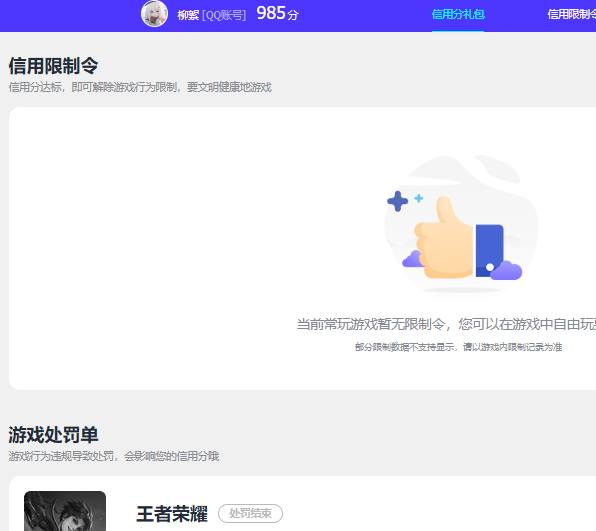Click the message 当前常玩游戏暂无限制令
The image size is (596, 531).
click(446, 324)
